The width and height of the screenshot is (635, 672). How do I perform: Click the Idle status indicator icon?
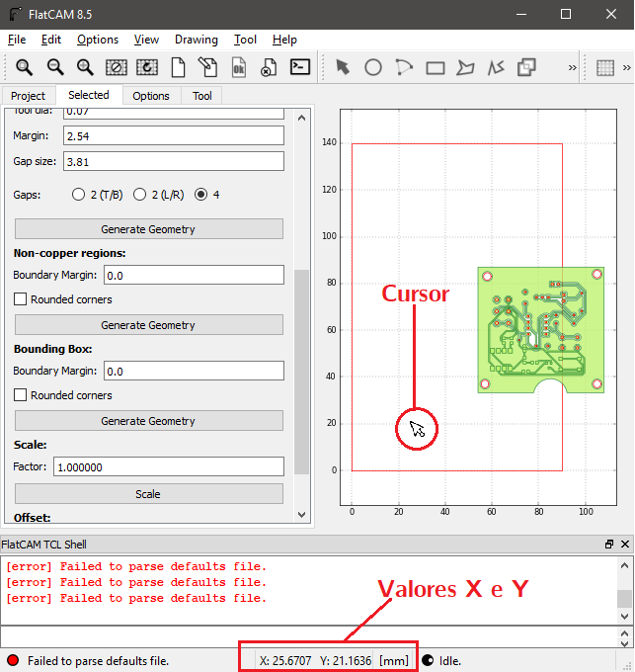point(428,660)
